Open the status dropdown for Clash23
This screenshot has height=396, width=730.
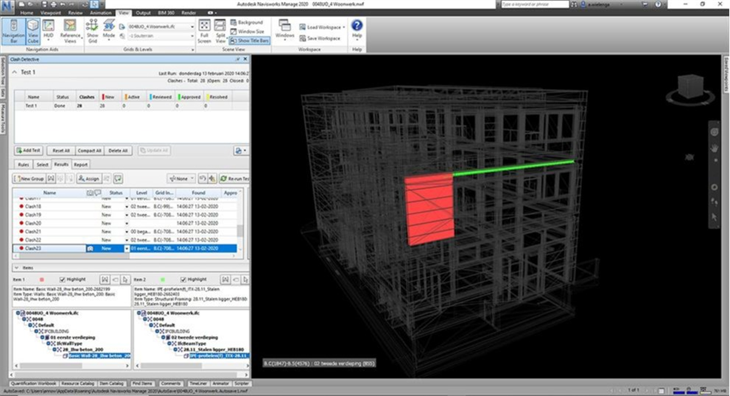[127, 248]
